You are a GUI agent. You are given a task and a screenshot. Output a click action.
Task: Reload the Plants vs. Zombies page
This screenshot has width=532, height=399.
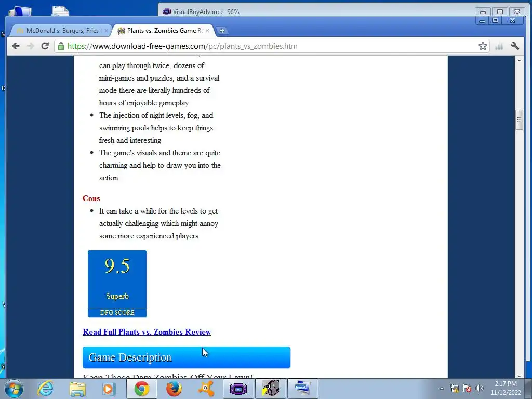point(45,46)
